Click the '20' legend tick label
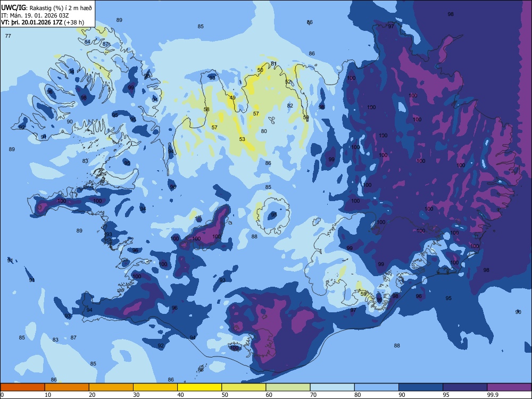Screen dimensions: 532x399 [x=92, y=395]
